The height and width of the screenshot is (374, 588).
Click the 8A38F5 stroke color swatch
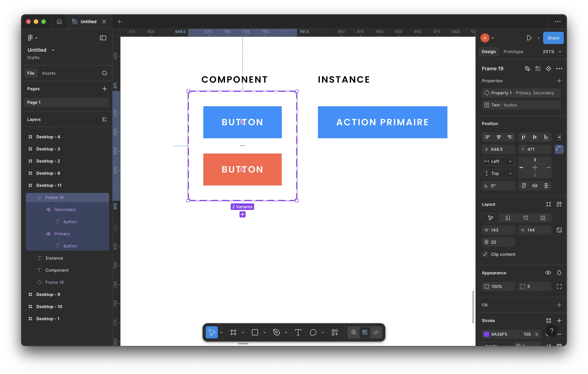pyautogui.click(x=486, y=334)
